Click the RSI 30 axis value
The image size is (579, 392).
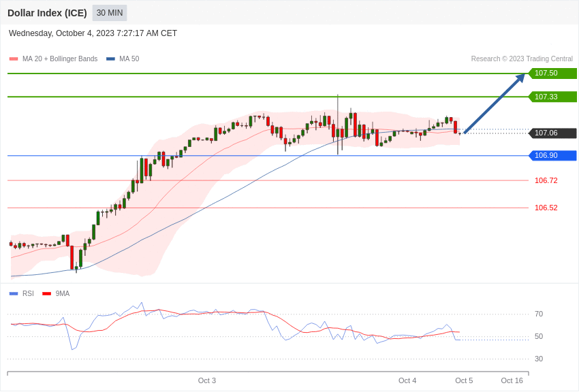click(539, 359)
